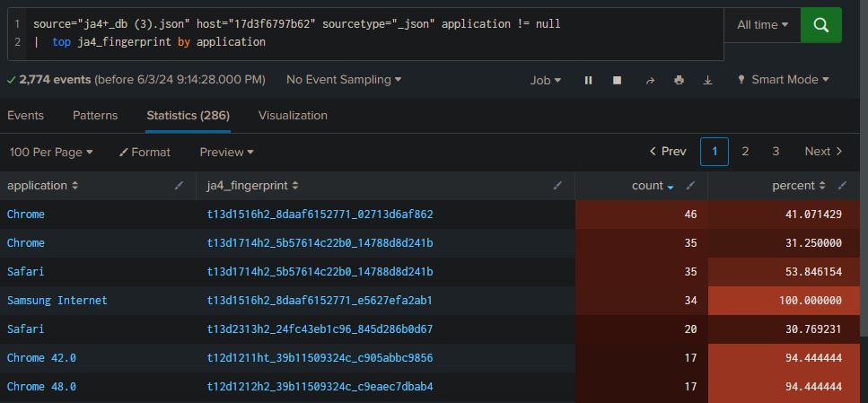Edit application column with pencil icon
868x403 pixels.
click(x=179, y=186)
